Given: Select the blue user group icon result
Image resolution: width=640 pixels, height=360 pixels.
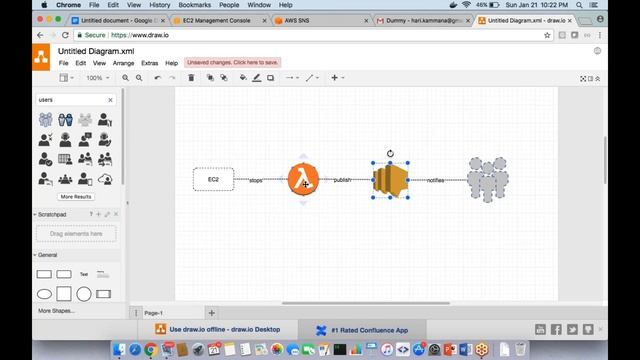Looking at the screenshot, I should 45,120.
